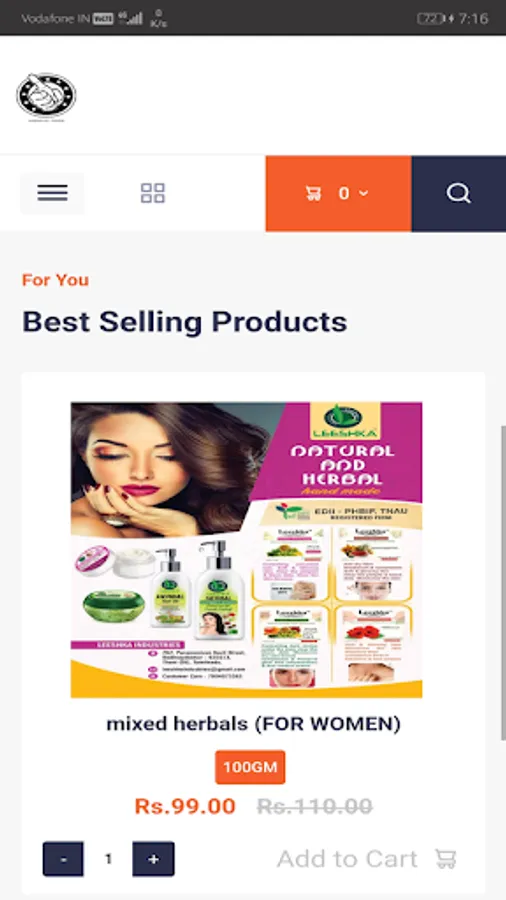
Task: Tap the store logo emblem
Action: 46,96
